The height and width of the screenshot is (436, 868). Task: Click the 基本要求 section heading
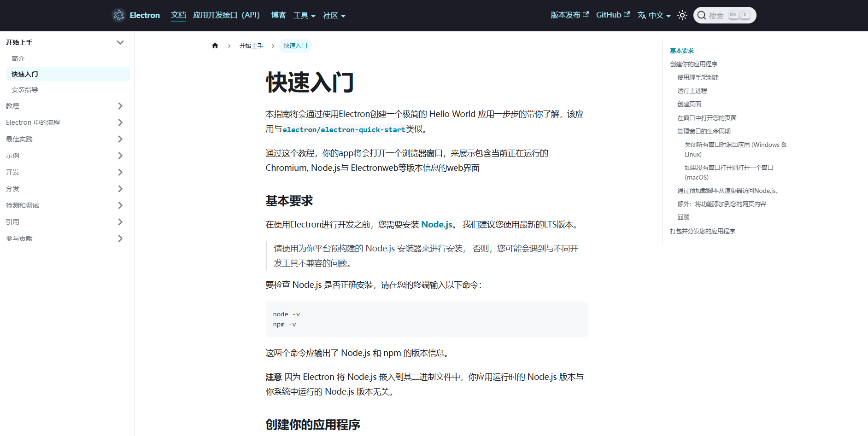coord(289,201)
